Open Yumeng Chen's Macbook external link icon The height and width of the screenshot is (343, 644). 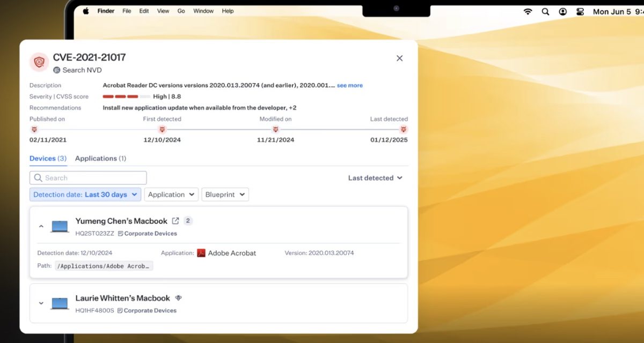click(175, 221)
